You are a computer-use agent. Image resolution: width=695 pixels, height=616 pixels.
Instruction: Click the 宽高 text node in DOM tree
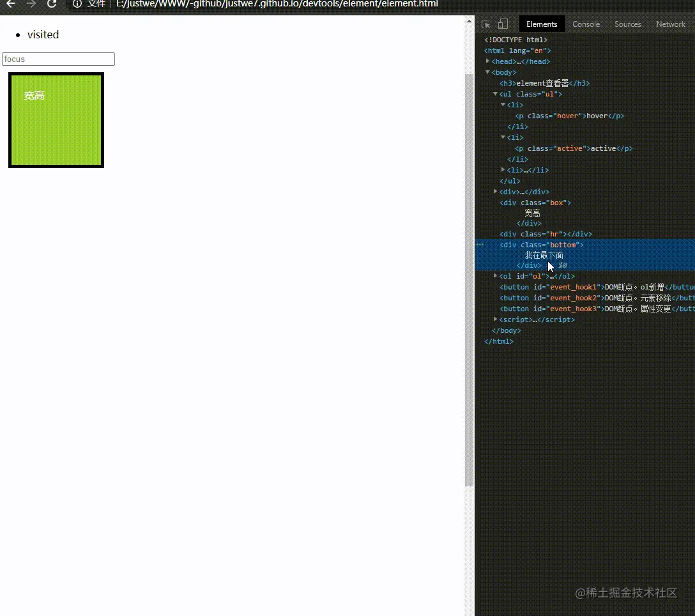point(532,213)
